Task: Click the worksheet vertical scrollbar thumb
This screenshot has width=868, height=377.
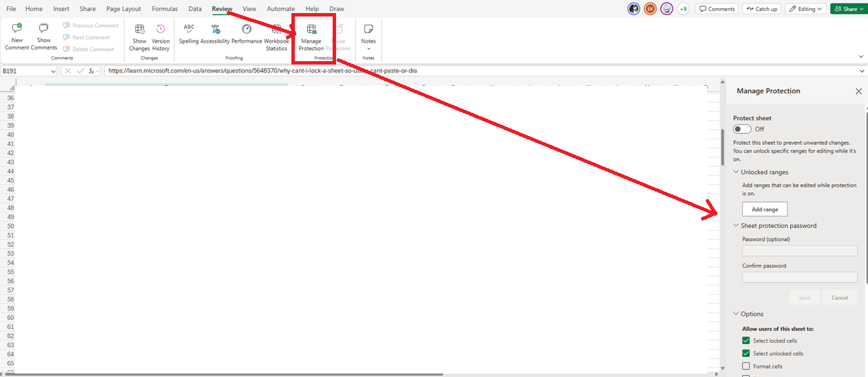Action: click(x=722, y=147)
